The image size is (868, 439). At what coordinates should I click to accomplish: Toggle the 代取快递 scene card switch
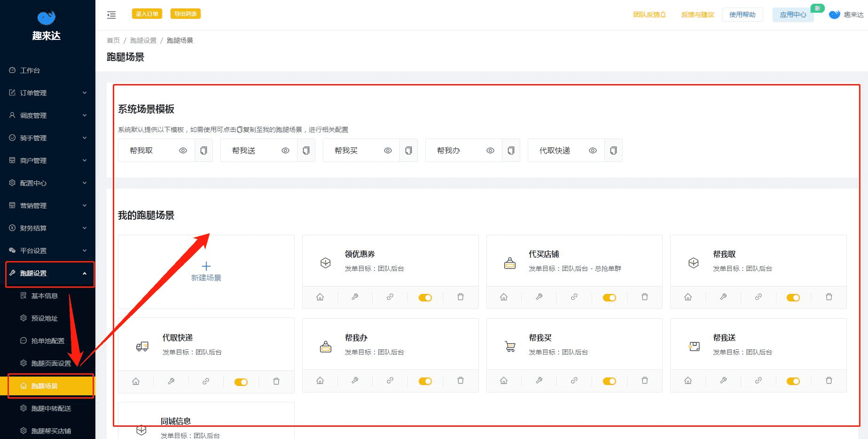click(241, 382)
